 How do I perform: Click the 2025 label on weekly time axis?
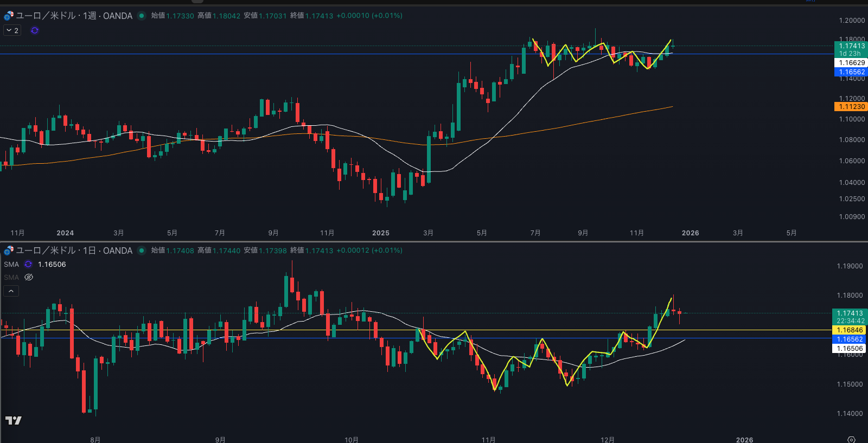(380, 233)
